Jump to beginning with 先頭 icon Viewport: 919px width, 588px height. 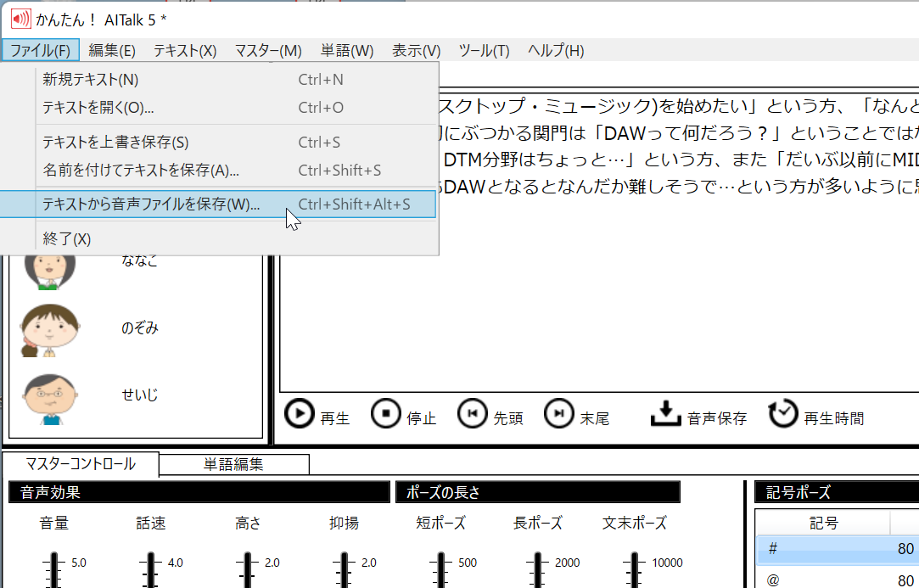[x=473, y=414]
